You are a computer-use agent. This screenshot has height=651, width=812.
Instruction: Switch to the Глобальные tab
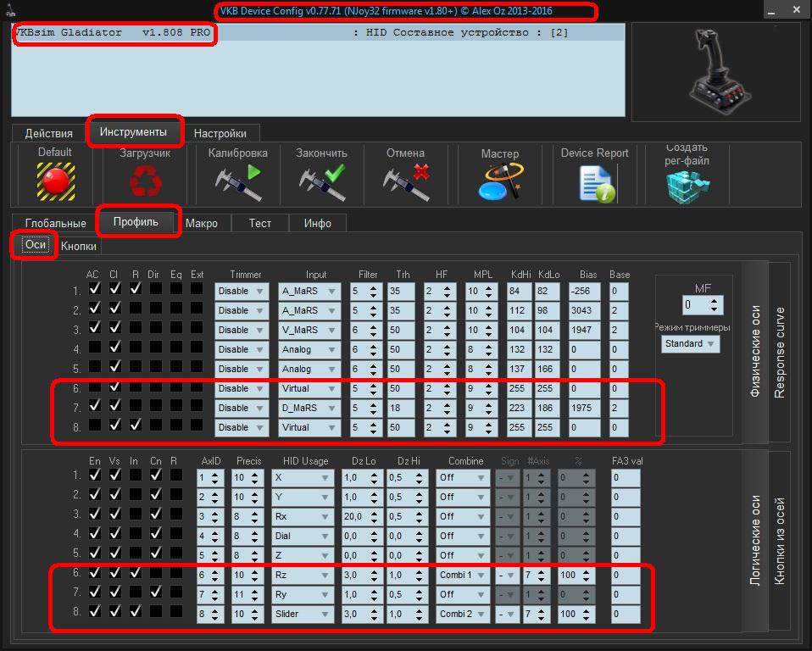click(55, 223)
